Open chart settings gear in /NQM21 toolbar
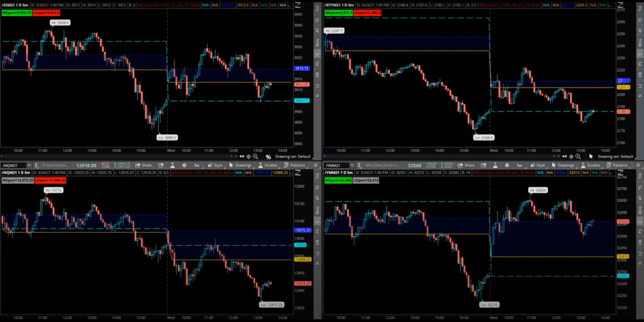This screenshot has width=644, height=322. coord(184,165)
